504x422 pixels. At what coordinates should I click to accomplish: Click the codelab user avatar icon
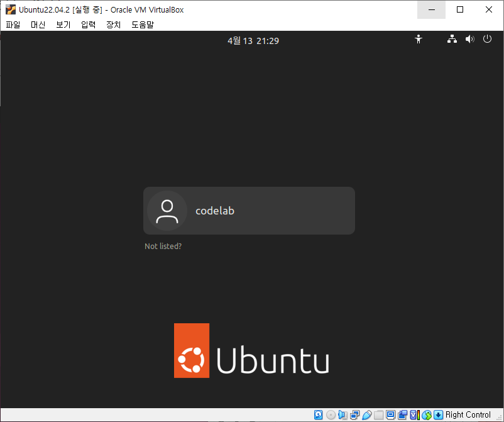(x=167, y=211)
